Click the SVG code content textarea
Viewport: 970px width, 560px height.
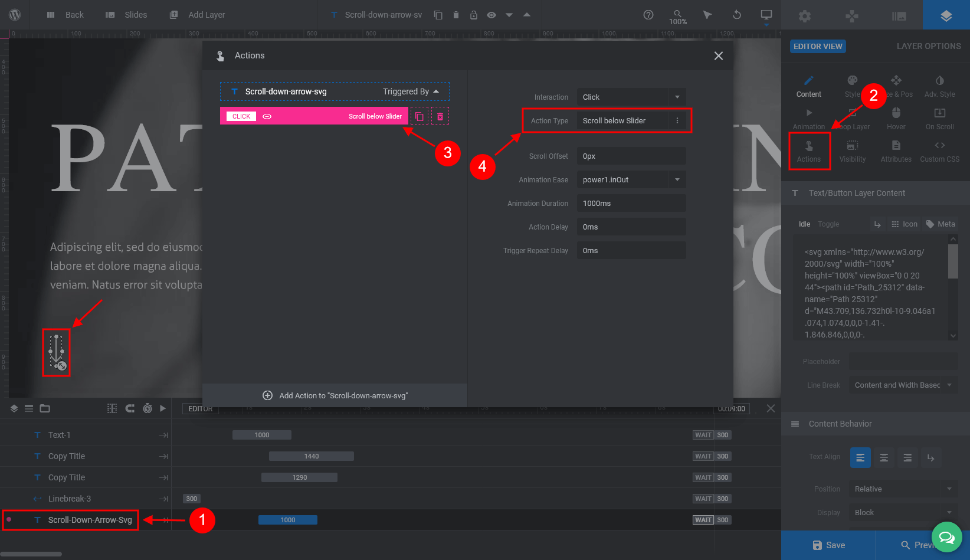pos(870,287)
